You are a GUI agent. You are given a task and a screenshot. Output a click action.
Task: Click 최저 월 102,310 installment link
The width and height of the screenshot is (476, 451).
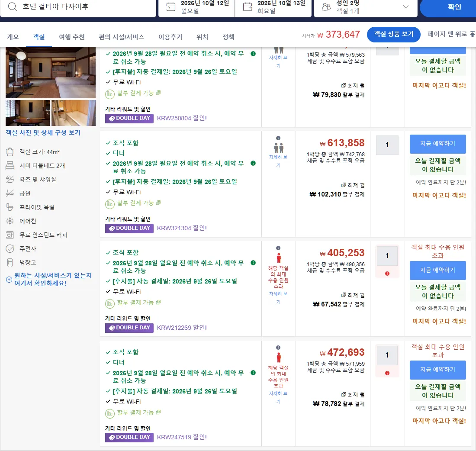337,190
